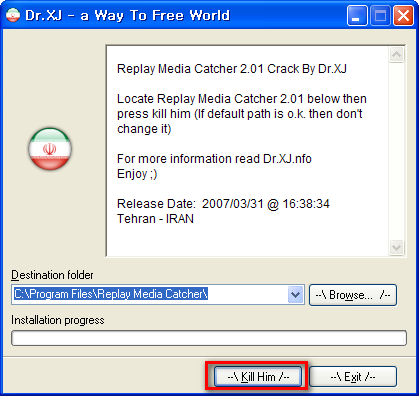Viewport: 419px width, 396px height.
Task: Click the info text scroll up arrow
Action: coord(397,54)
